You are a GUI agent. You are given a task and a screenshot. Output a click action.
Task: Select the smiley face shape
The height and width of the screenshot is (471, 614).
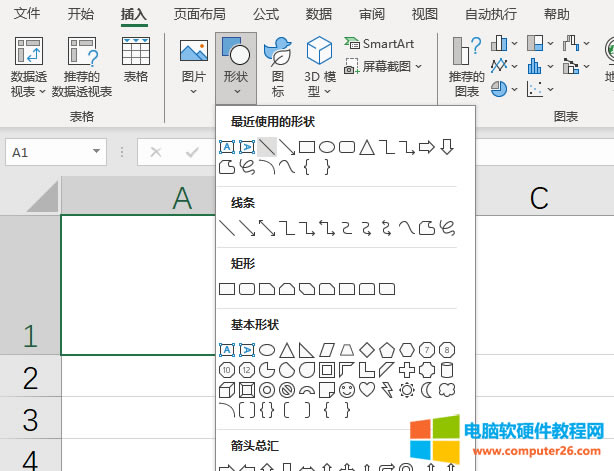(x=347, y=389)
